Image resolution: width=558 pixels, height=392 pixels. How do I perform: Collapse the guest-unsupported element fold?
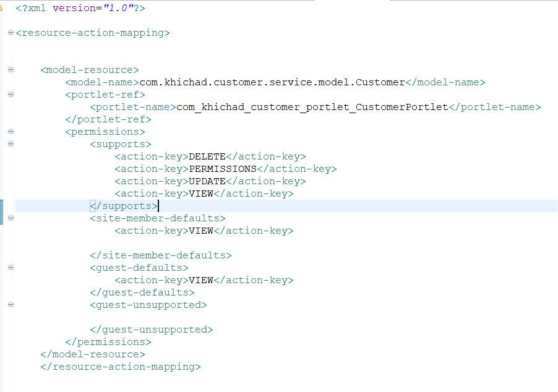pos(11,304)
